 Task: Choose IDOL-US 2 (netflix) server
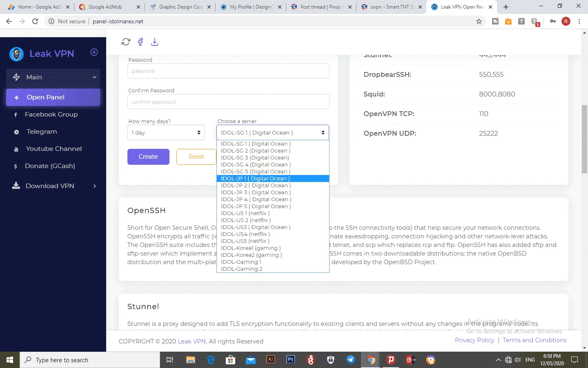(273, 220)
